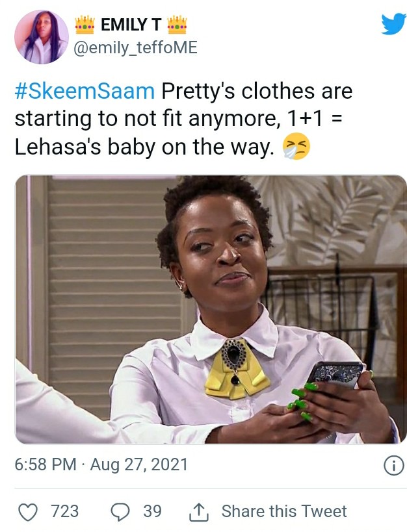Click the sneezing face emoji
This screenshot has width=407, height=532.
pos(296,146)
